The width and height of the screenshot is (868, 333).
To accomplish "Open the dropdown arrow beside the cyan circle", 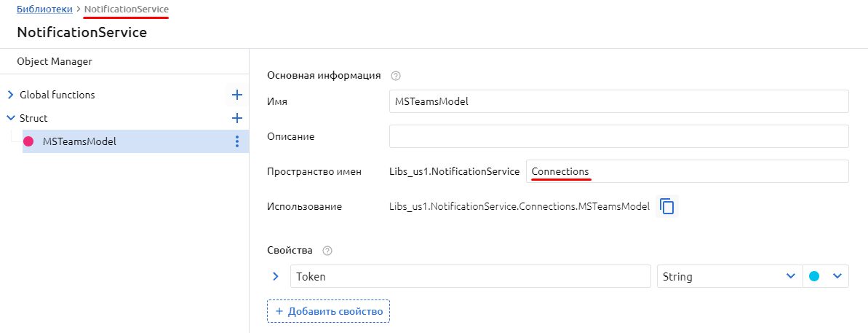I will (x=837, y=277).
